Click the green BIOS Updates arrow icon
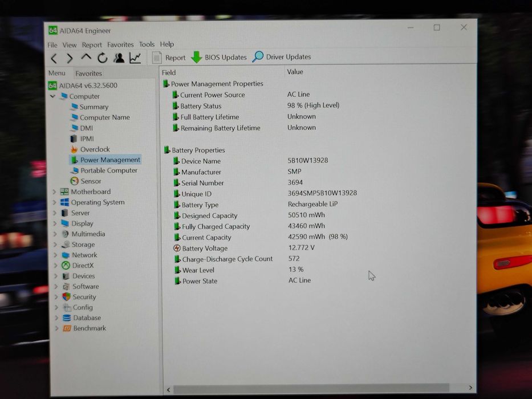 [x=197, y=58]
